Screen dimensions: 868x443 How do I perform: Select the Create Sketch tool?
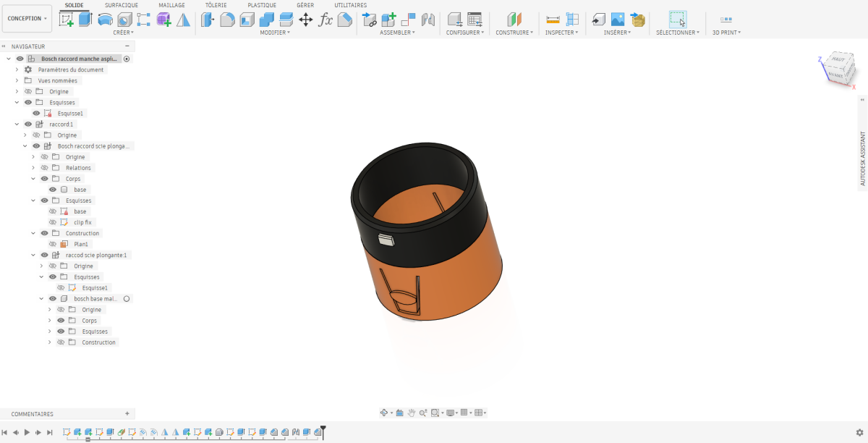coord(66,20)
